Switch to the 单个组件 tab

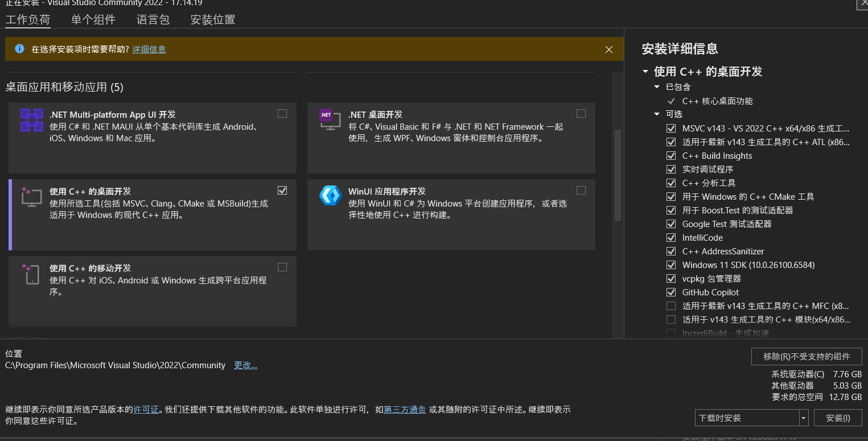(93, 20)
